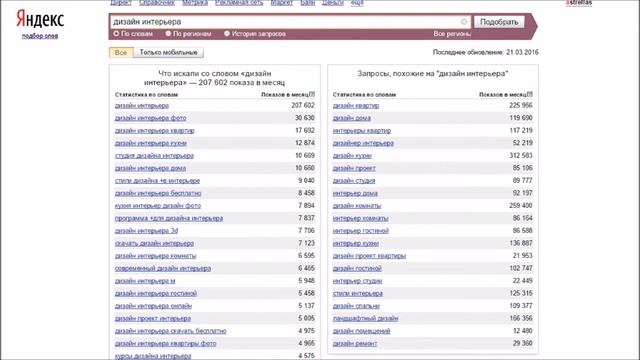Open 'дизайн интерьера дома' query link

click(x=150, y=168)
